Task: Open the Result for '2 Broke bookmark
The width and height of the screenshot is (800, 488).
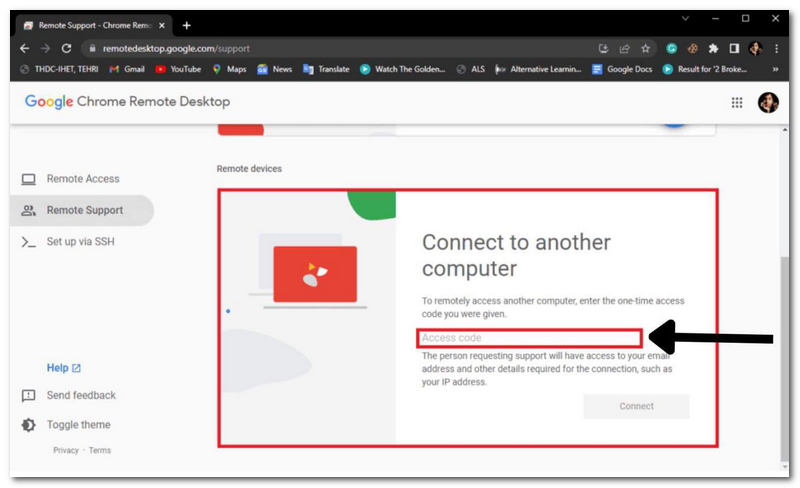Action: coord(705,69)
